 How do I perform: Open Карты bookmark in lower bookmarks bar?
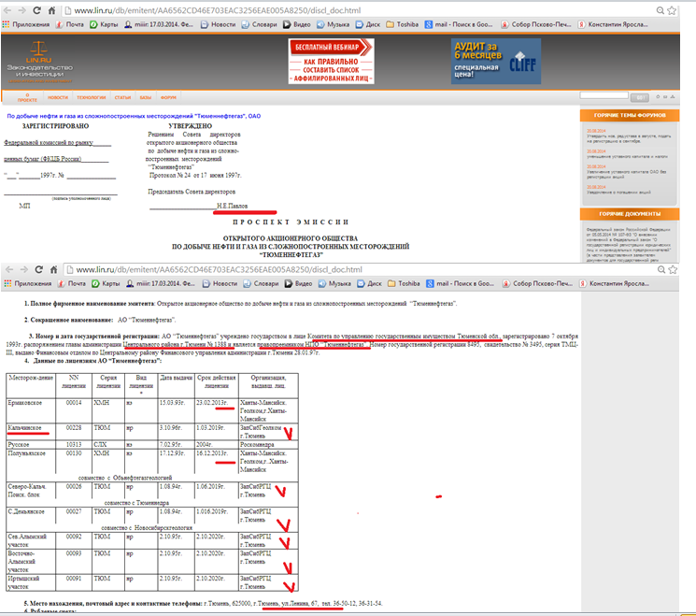tap(106, 283)
